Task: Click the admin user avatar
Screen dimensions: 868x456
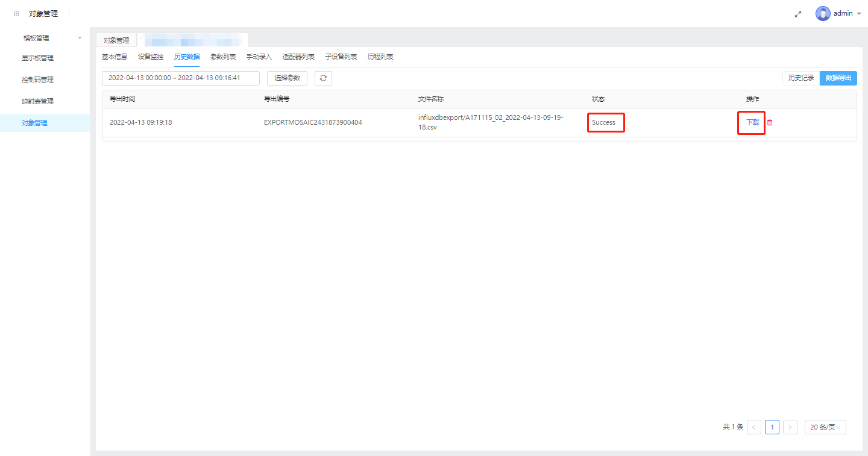Action: tap(823, 13)
